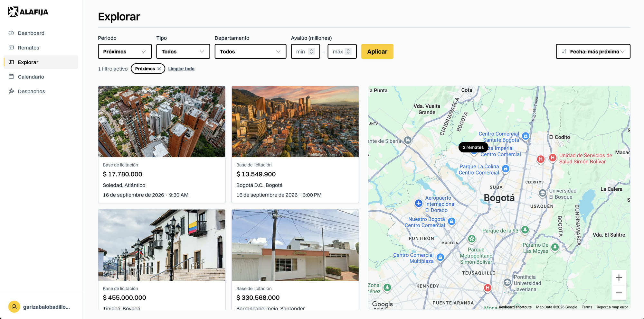Open the Bogotá D.C. property photo
644x319 pixels.
(x=295, y=122)
